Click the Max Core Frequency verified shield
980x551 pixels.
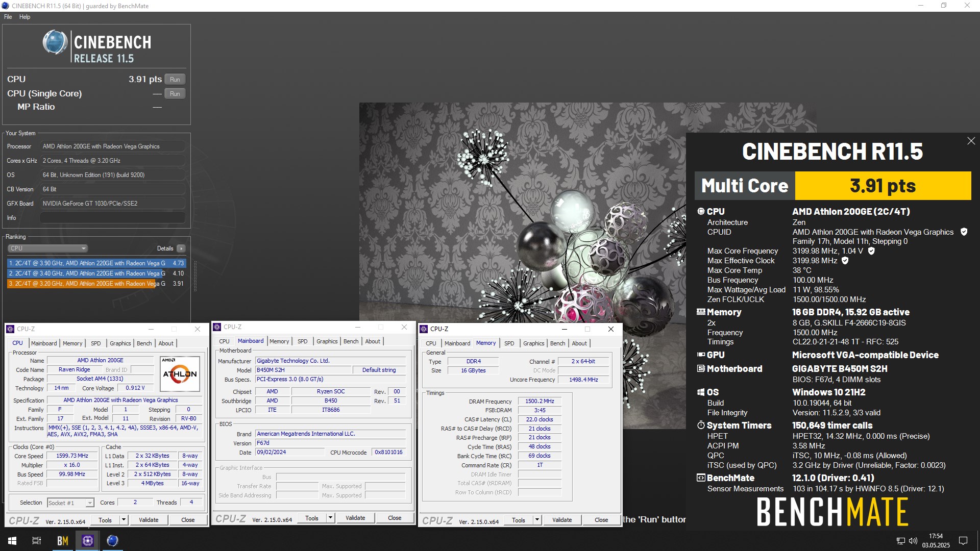pos(871,251)
